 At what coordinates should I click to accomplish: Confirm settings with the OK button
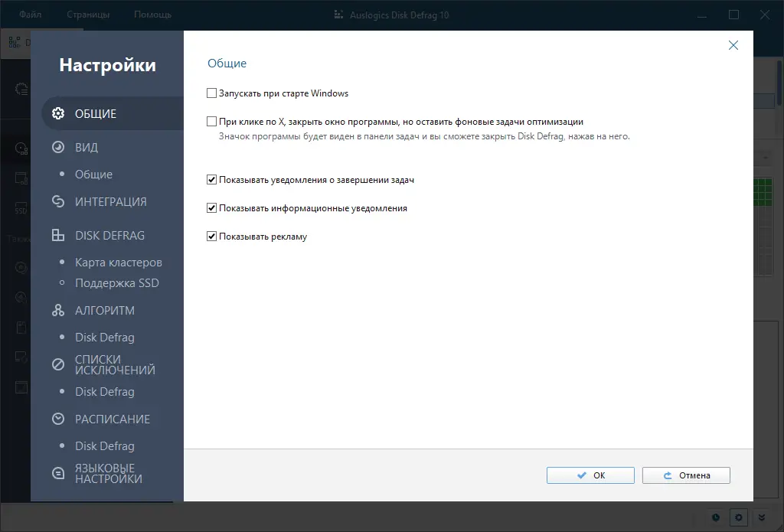(x=590, y=475)
